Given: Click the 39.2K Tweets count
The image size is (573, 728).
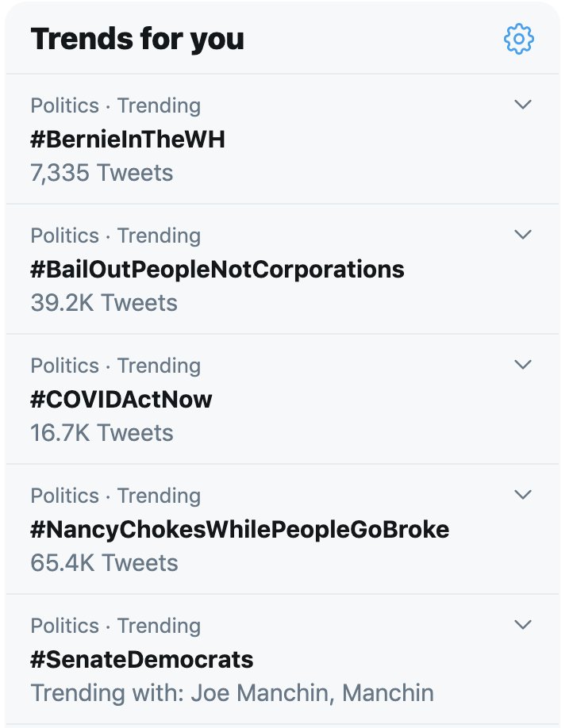Looking at the screenshot, I should click(x=104, y=303).
